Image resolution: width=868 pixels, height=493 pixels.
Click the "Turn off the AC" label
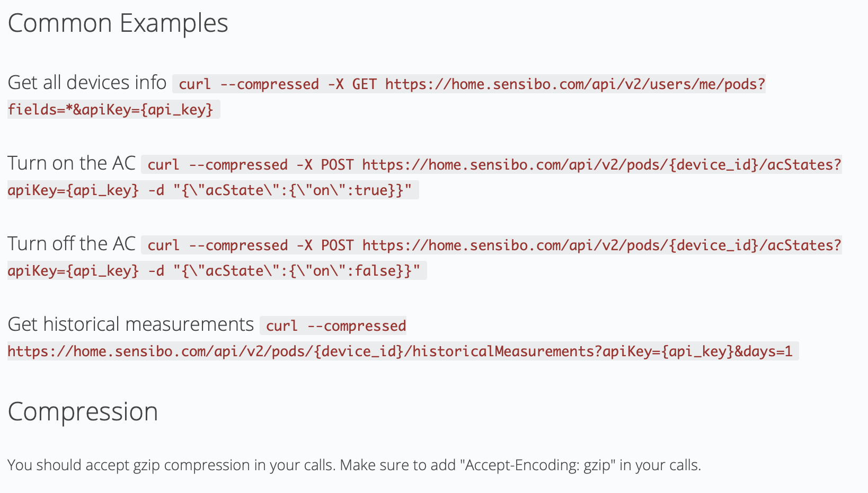coord(72,244)
